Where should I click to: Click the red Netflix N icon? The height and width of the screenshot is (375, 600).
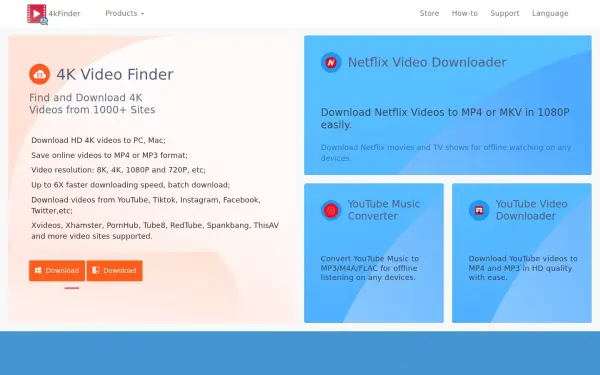click(331, 62)
